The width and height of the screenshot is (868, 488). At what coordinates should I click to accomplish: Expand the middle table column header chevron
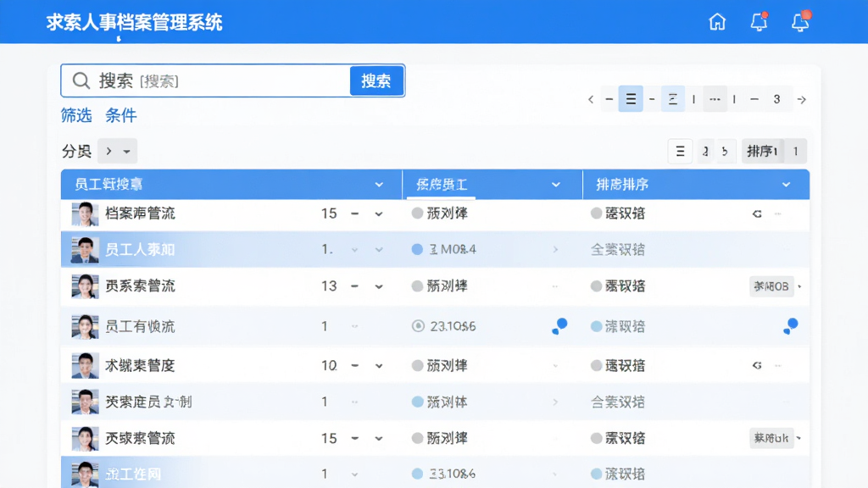pos(556,185)
